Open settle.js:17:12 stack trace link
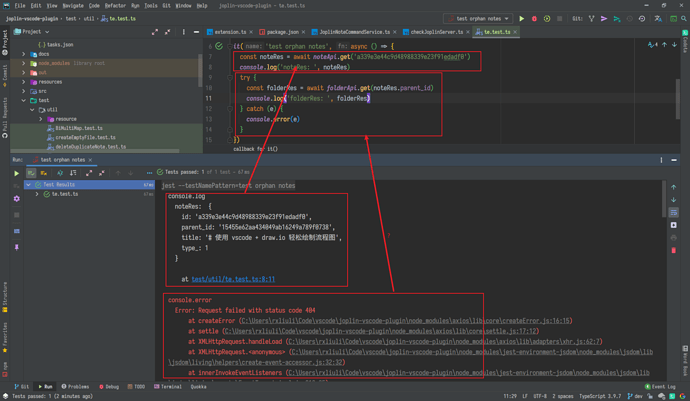This screenshot has width=690, height=401. pos(381,331)
